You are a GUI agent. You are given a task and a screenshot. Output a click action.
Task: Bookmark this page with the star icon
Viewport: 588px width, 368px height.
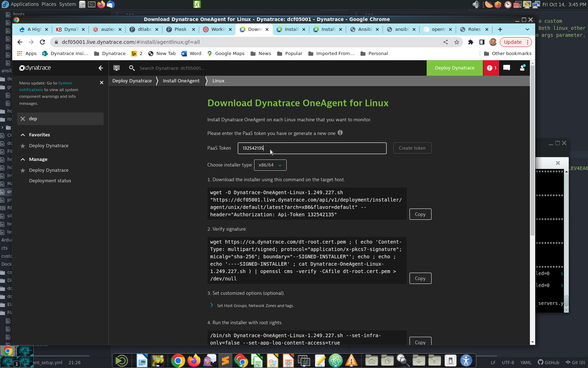point(457,42)
